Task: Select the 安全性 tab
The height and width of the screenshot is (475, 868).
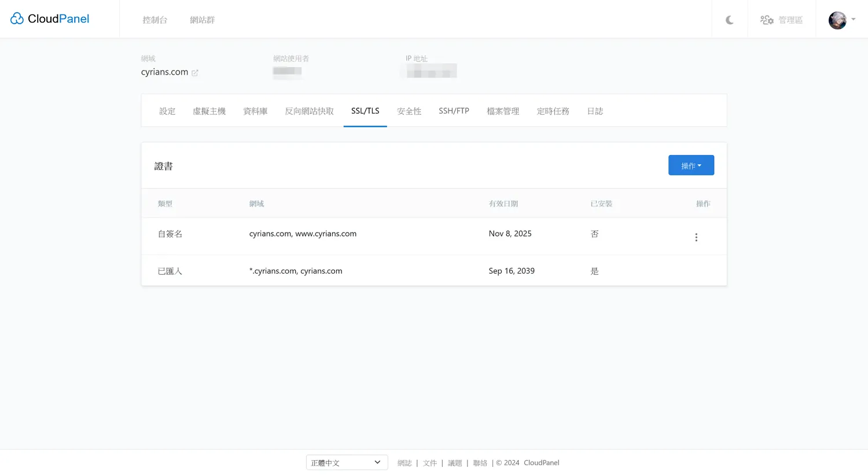Action: [409, 111]
